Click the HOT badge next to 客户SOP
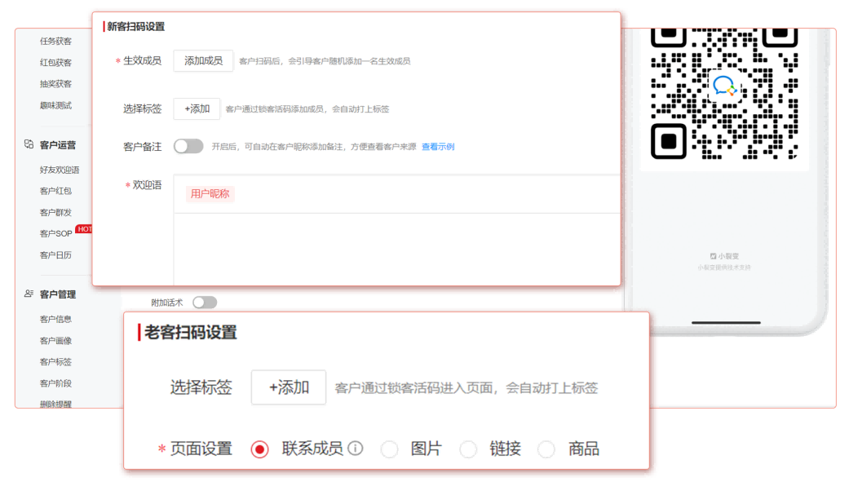 84,229
